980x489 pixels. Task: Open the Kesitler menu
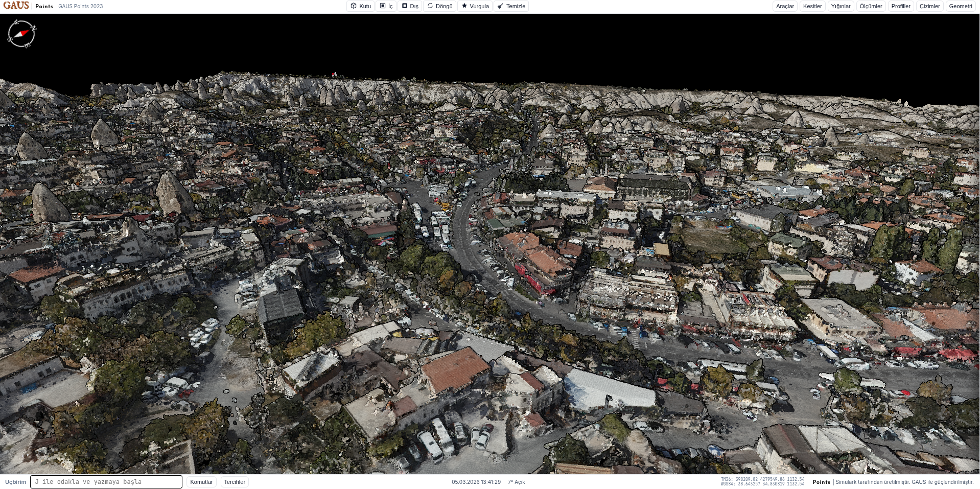[812, 6]
